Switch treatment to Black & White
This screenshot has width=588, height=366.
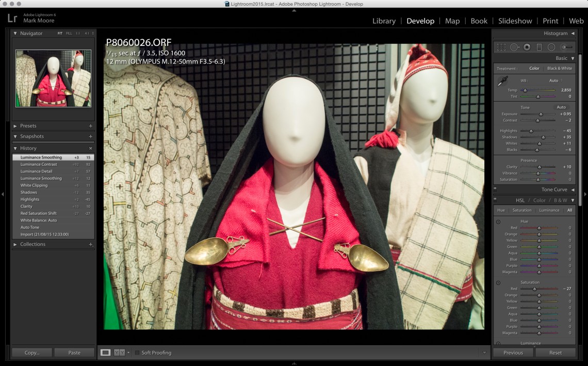559,68
